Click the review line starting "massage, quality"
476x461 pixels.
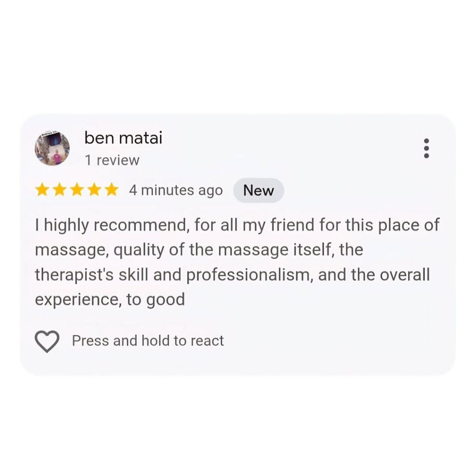(x=199, y=250)
